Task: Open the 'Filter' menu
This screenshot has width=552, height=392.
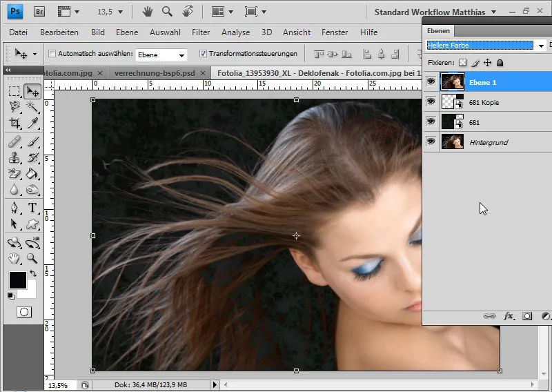Action: click(x=201, y=32)
